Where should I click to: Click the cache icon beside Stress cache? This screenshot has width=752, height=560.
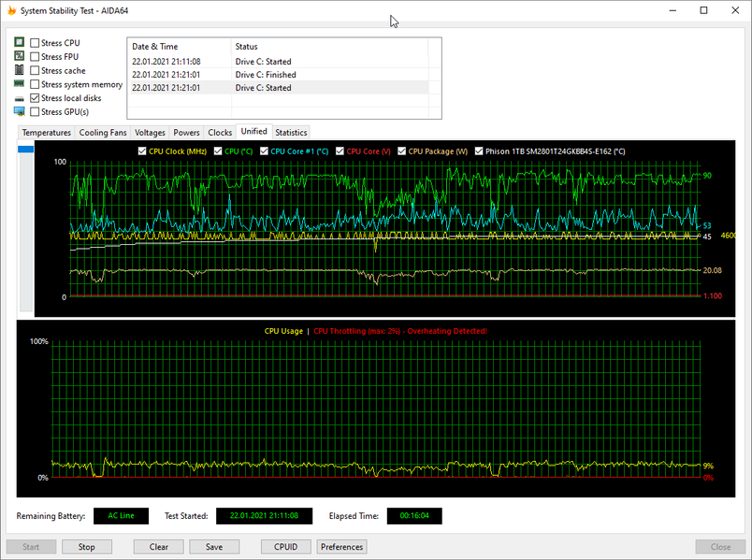pos(19,71)
